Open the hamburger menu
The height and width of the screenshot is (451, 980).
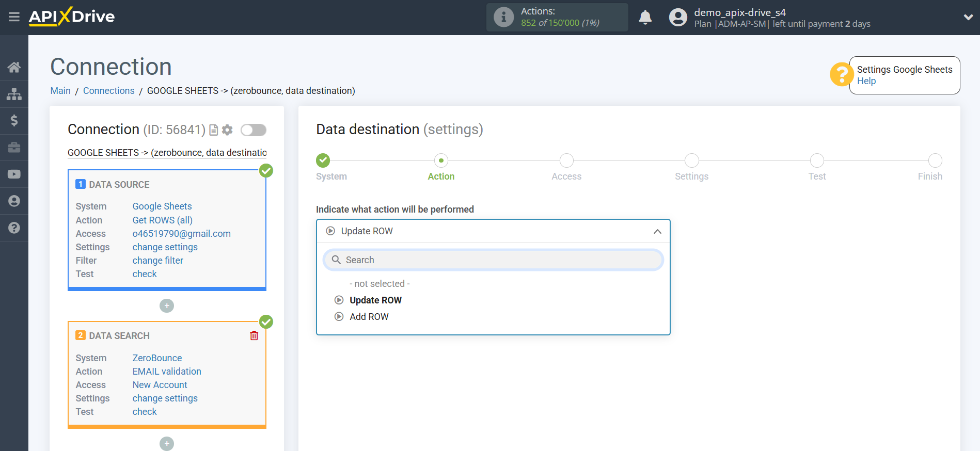pos(14,17)
